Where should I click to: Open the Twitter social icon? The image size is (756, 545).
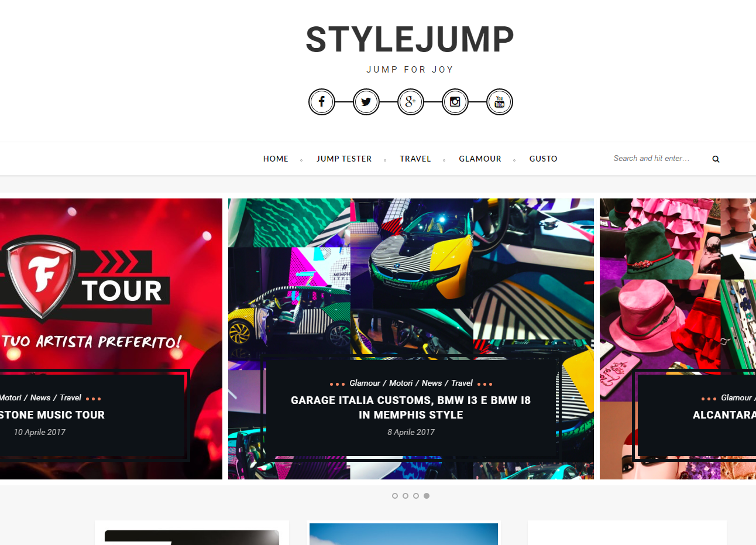click(366, 102)
